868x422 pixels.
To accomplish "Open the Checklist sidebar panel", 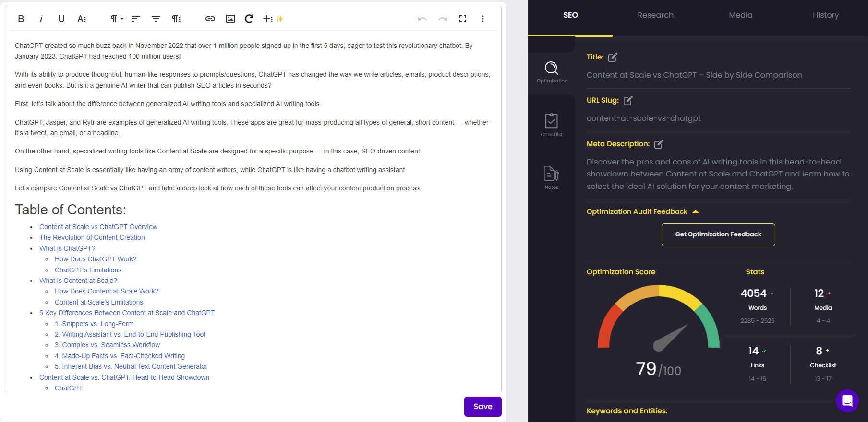I will click(x=552, y=125).
